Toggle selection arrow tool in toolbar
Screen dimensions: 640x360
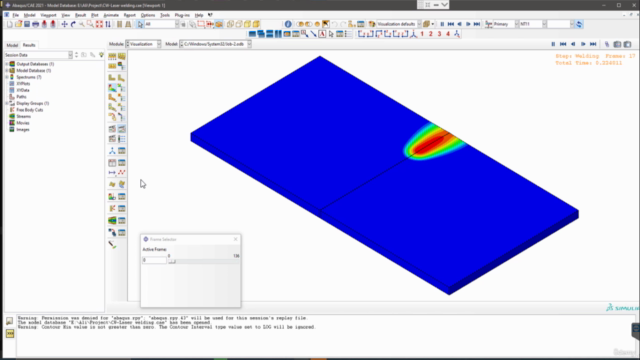(x=140, y=24)
